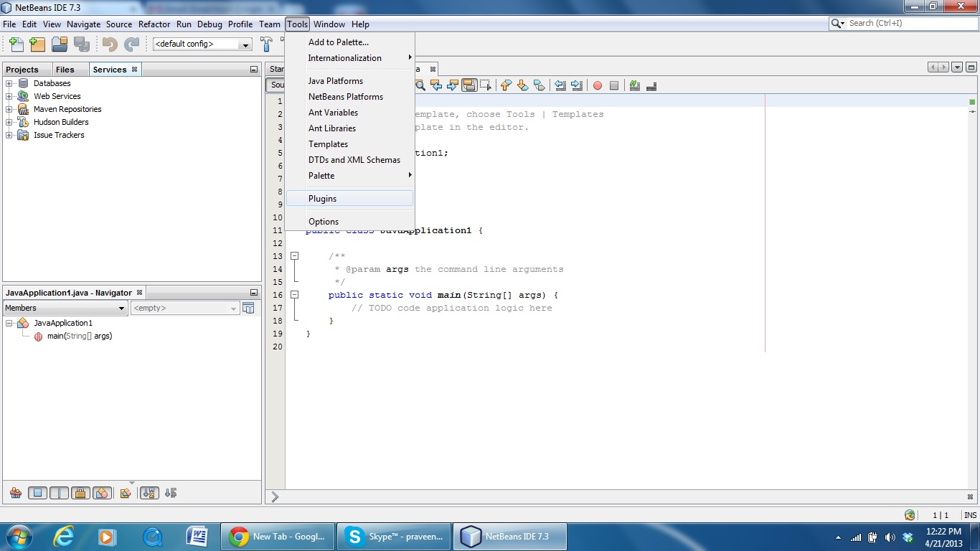Expand the Databases tree node
The height and width of the screenshot is (551, 980).
(7, 83)
